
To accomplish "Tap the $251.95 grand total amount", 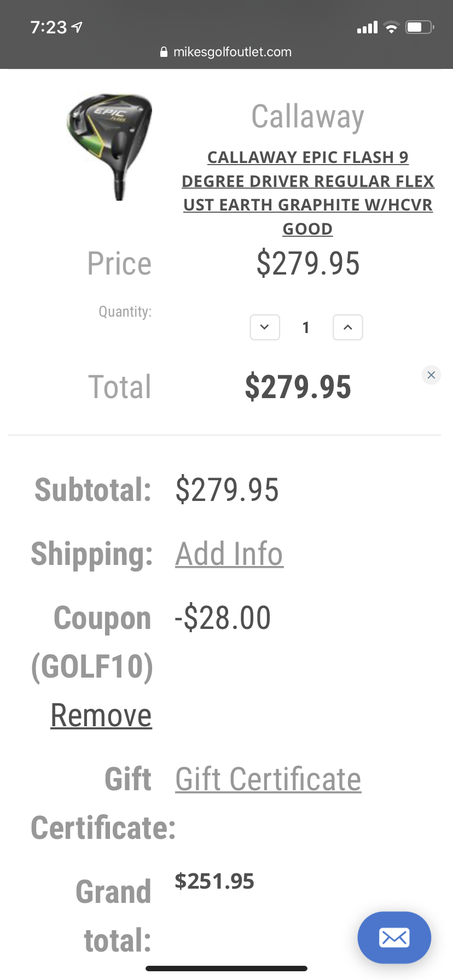I will (214, 882).
